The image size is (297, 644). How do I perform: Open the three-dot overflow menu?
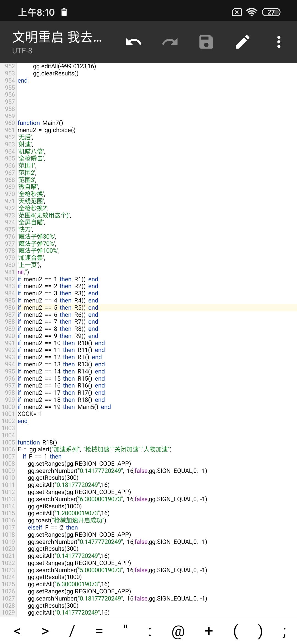[x=279, y=42]
